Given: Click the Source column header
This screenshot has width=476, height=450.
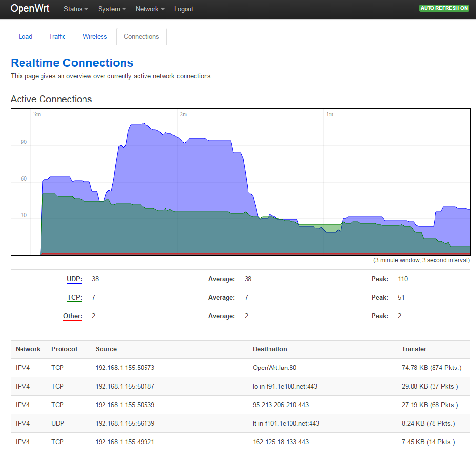Looking at the screenshot, I should [x=106, y=349].
